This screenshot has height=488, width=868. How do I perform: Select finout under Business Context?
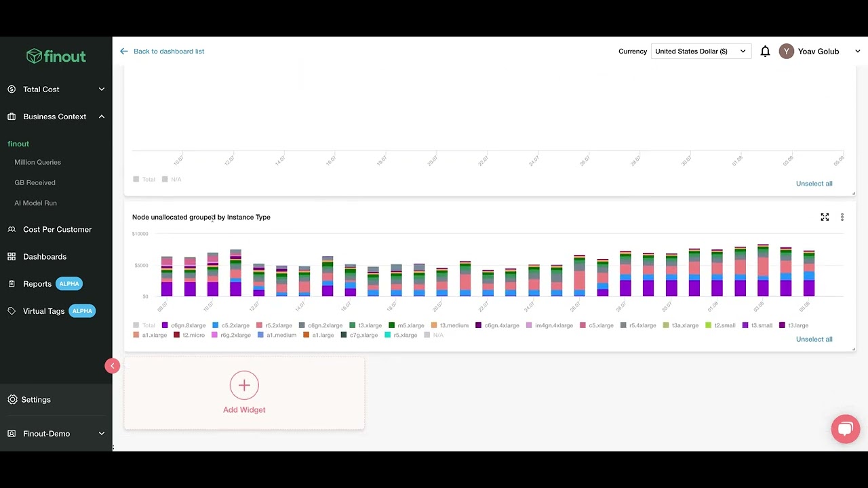tap(18, 144)
